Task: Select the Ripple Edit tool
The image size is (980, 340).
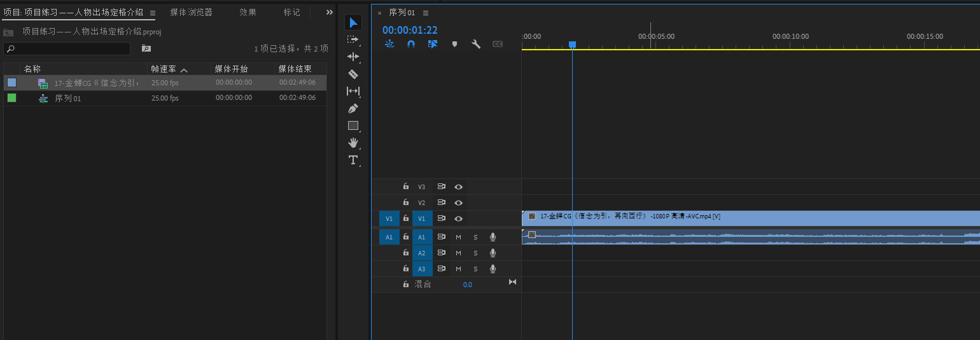Action: tap(353, 57)
